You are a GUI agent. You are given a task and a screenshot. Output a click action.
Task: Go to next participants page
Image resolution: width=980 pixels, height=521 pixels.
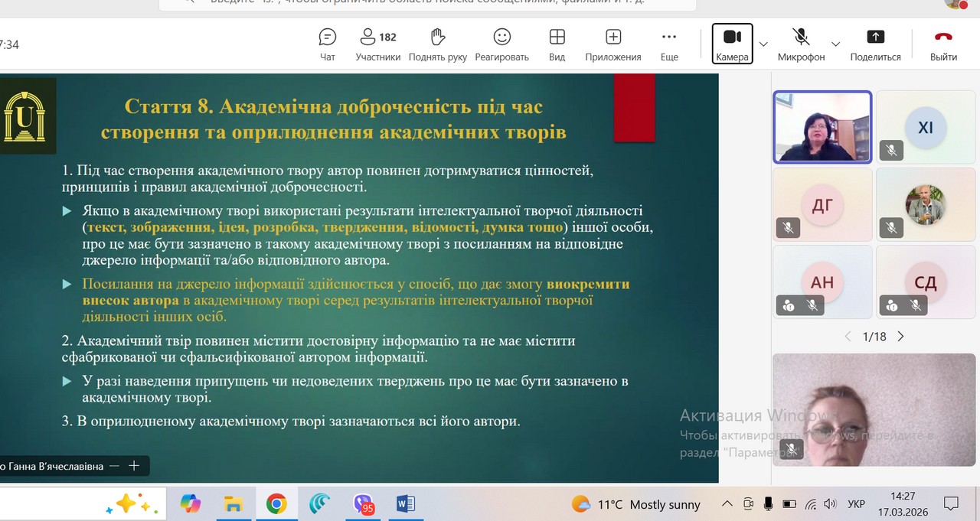[901, 337]
